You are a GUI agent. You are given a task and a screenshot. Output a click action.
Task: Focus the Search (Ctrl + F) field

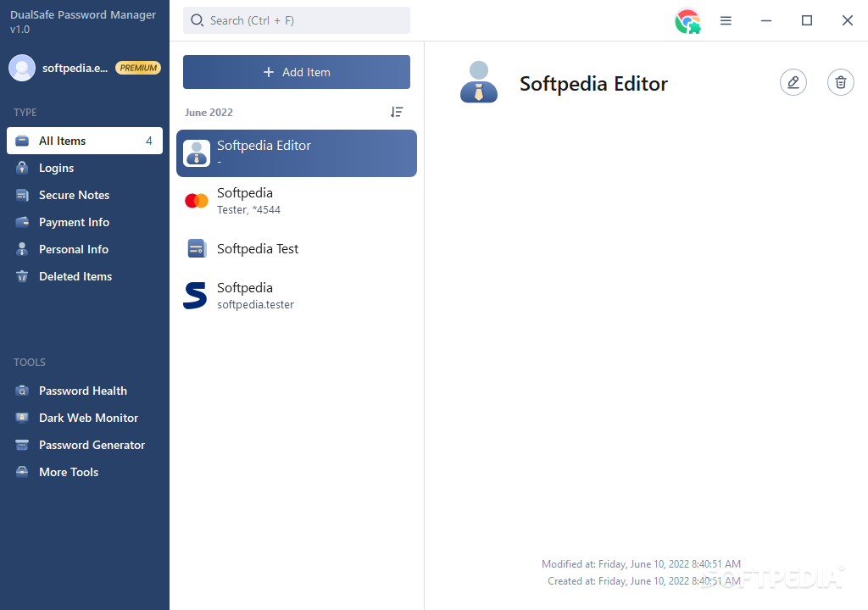[x=297, y=20]
